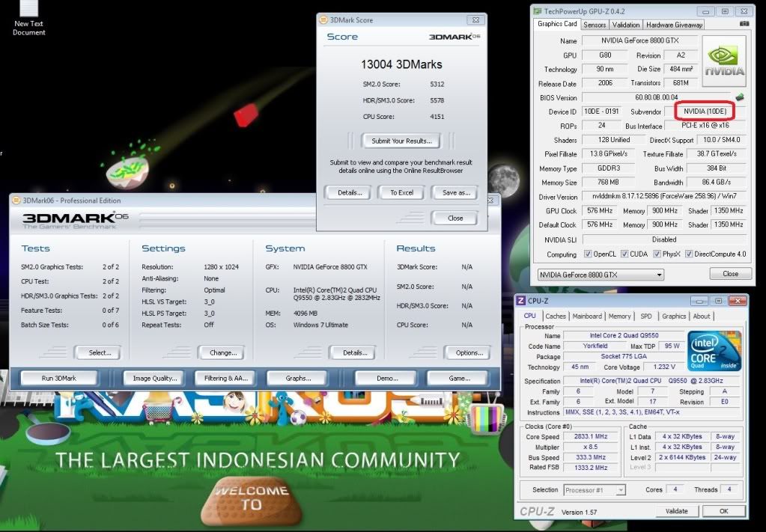Click the To Excel button
Screen dimensions: 766x532
pos(401,193)
